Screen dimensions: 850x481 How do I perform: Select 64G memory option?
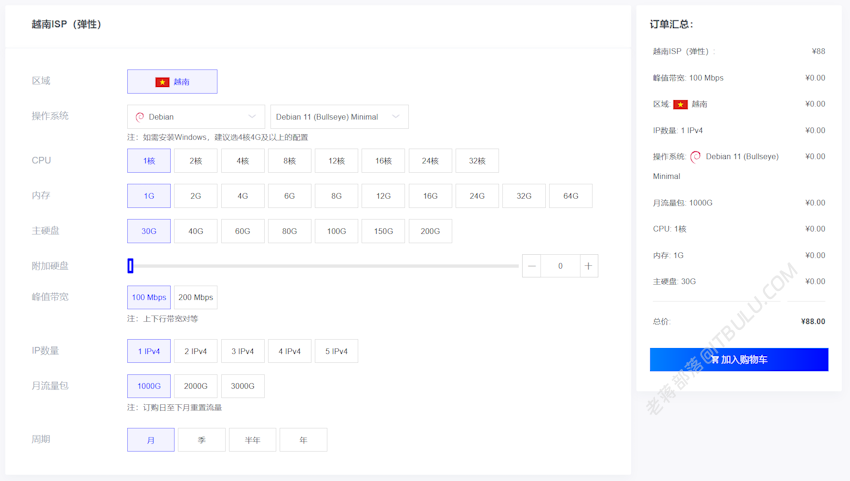571,196
